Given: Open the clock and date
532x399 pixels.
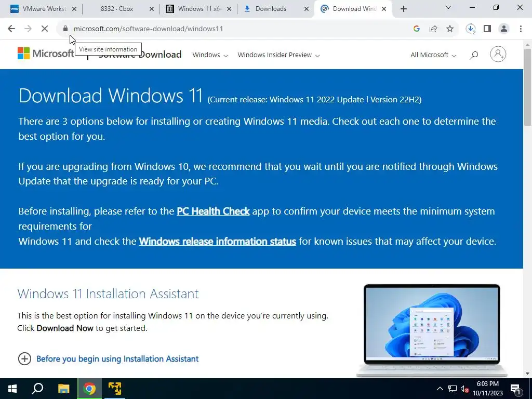Looking at the screenshot, I should click(x=488, y=389).
